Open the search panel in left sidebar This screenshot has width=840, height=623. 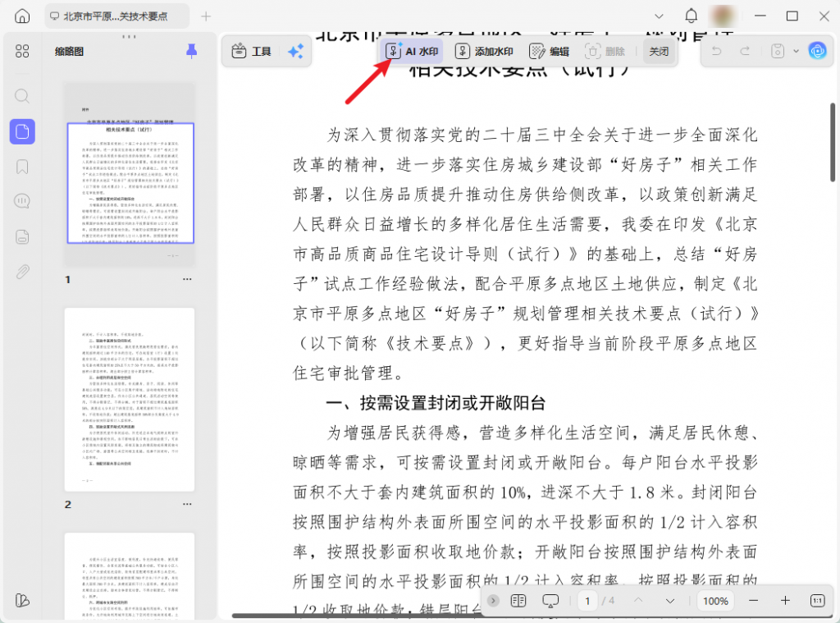click(x=22, y=96)
